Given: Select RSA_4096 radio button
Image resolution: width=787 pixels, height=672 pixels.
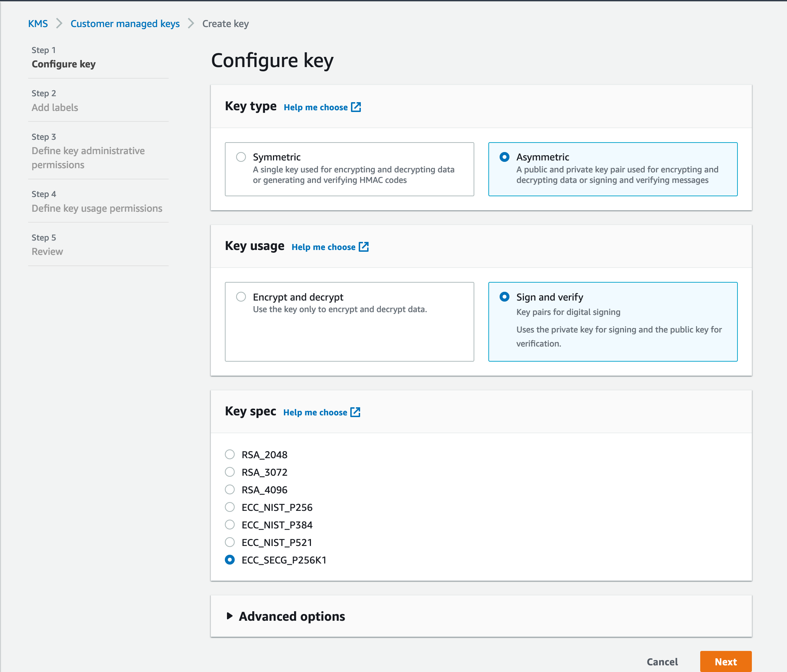Looking at the screenshot, I should point(230,490).
